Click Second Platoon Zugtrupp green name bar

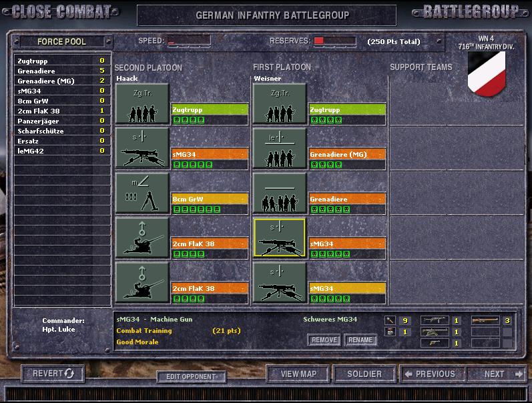210,109
